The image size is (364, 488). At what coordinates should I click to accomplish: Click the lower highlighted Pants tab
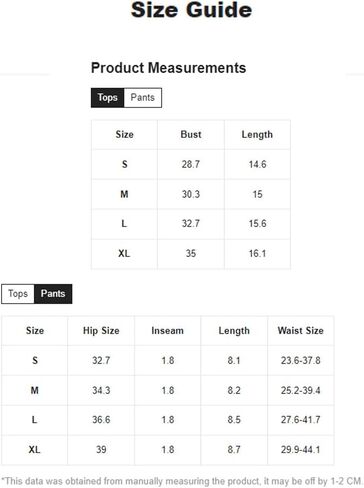pos(53,294)
